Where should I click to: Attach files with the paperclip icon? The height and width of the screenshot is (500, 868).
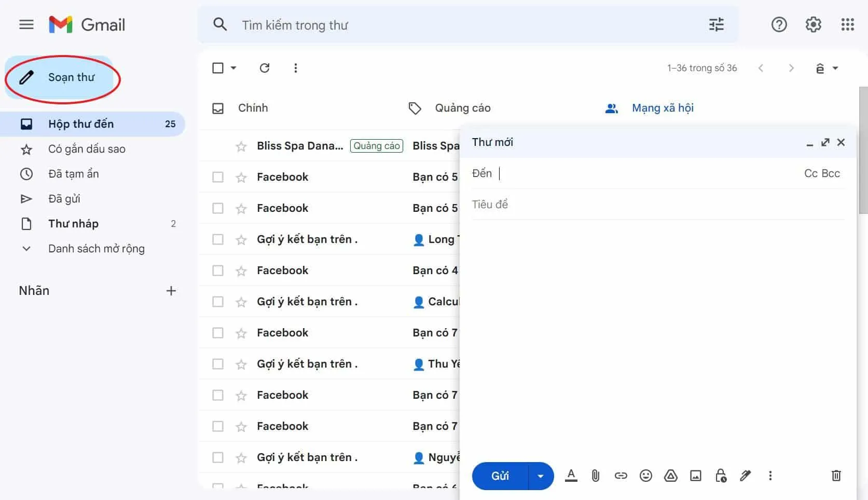596,476
